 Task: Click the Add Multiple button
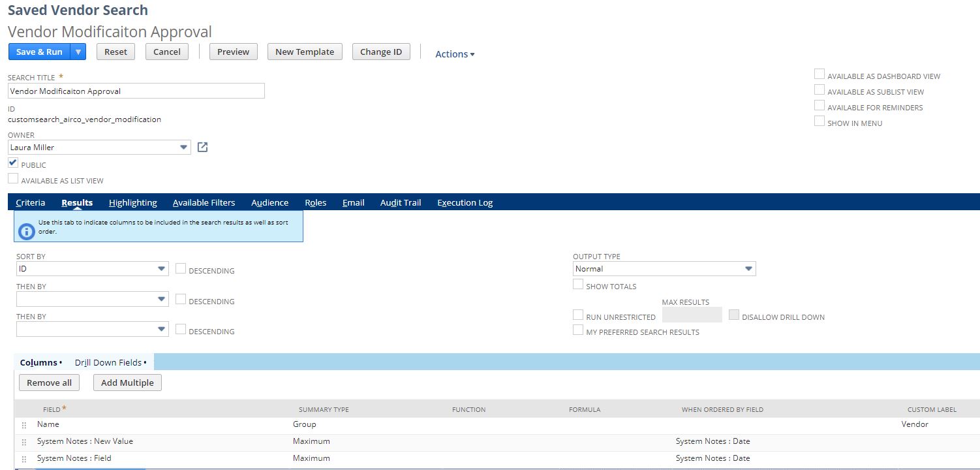(x=127, y=383)
